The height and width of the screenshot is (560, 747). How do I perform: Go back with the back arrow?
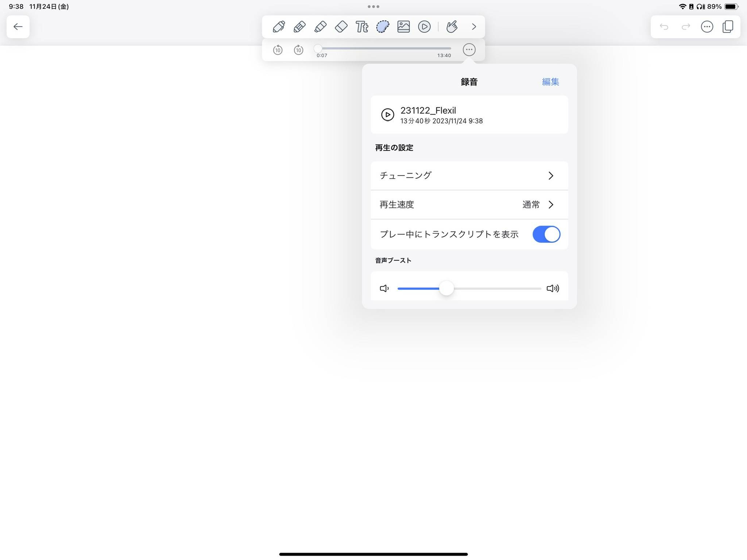pyautogui.click(x=18, y=26)
